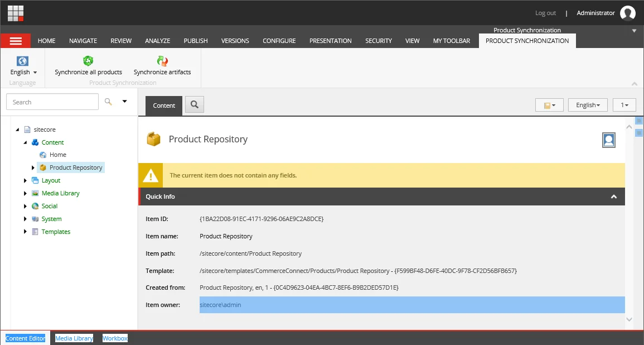Click the Product Repository tree box icon

click(43, 168)
